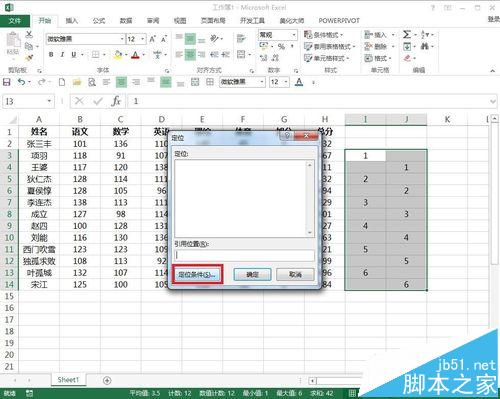Screen dimensions: 500x399
Task: Toggle Italic formatting in ribbon
Action: pyautogui.click(x=62, y=55)
